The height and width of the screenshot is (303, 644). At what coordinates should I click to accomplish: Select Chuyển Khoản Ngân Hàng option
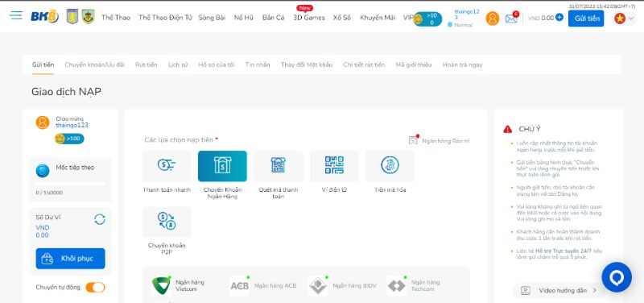coord(222,166)
